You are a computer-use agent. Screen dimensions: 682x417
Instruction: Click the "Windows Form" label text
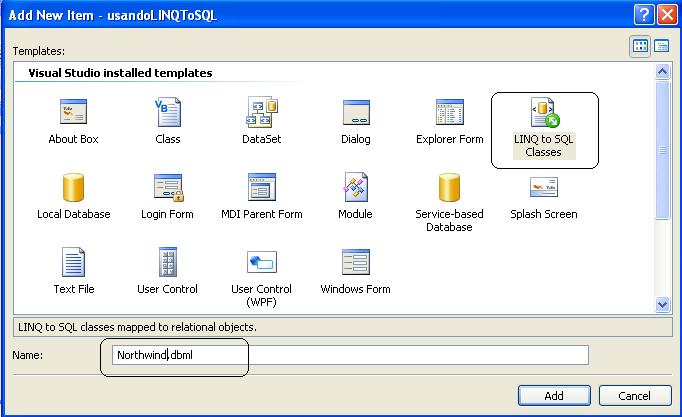[x=356, y=289]
